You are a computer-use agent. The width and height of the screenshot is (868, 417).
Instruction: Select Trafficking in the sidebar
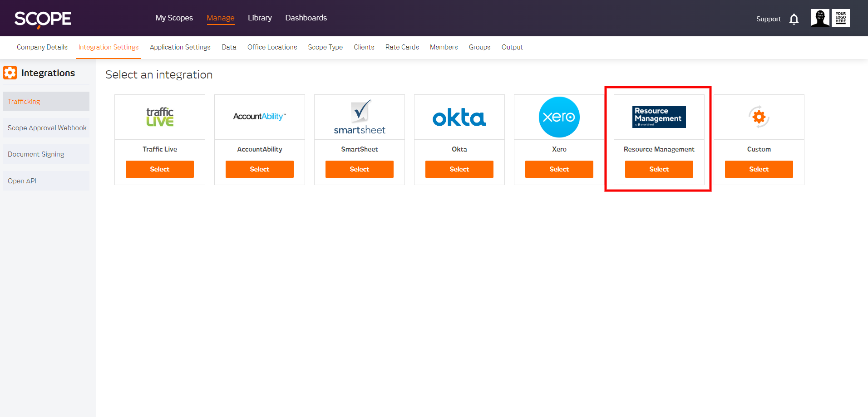pos(46,102)
